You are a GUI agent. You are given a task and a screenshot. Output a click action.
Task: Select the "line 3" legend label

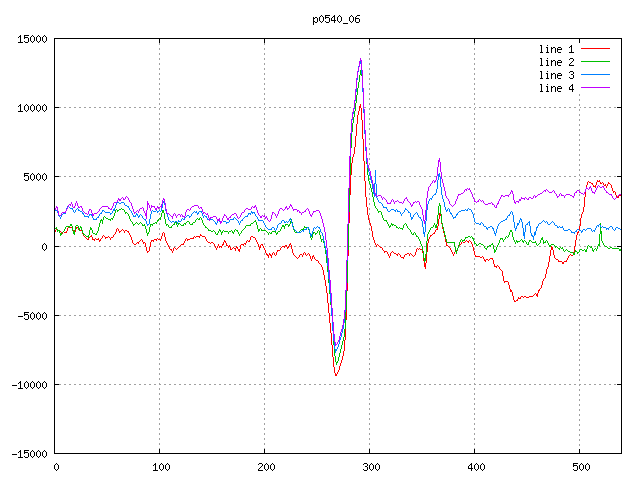(x=556, y=76)
